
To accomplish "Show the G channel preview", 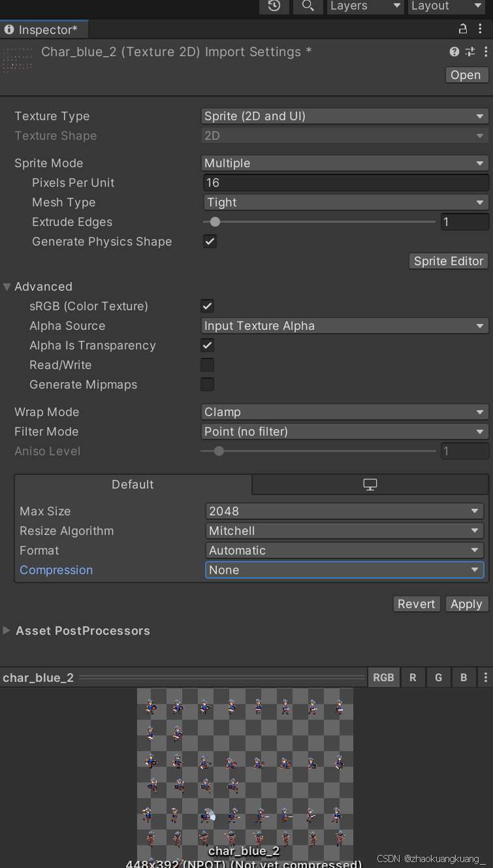I will click(439, 677).
